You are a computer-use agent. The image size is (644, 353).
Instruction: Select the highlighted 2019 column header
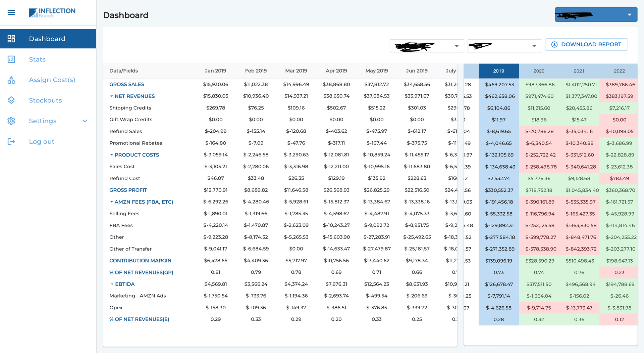[x=499, y=71]
